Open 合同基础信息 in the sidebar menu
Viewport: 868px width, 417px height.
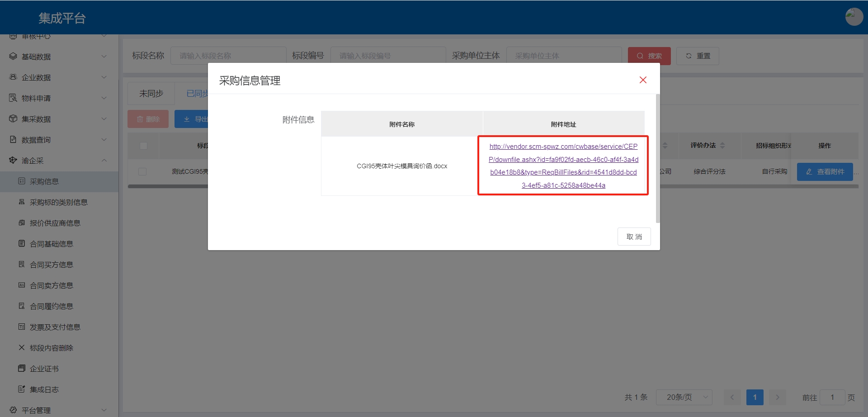(x=51, y=244)
